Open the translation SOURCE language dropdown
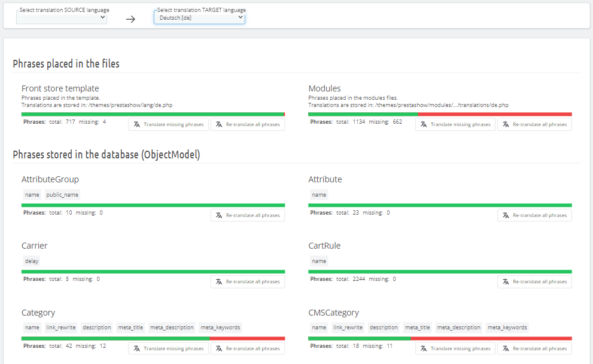593x364 pixels. [x=62, y=17]
